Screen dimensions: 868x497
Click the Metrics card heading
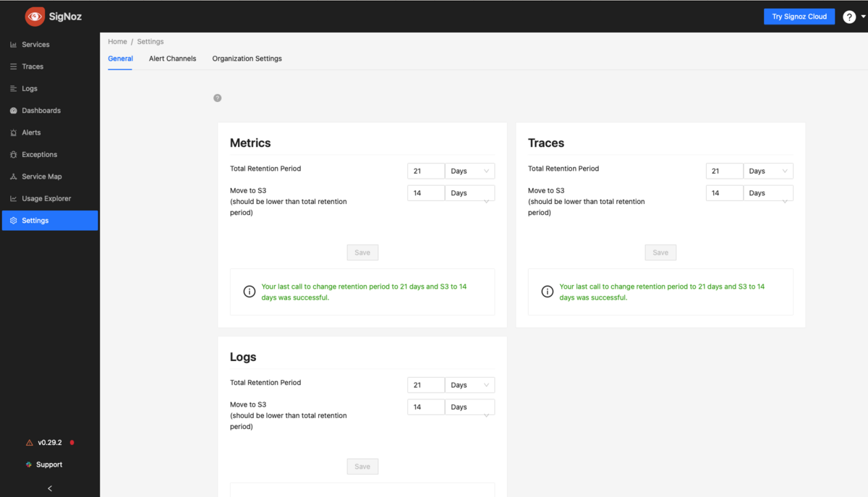pyautogui.click(x=250, y=143)
